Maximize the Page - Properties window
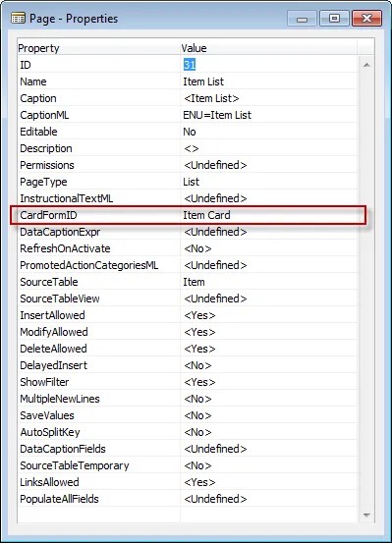This screenshot has height=543, width=392. 334,19
